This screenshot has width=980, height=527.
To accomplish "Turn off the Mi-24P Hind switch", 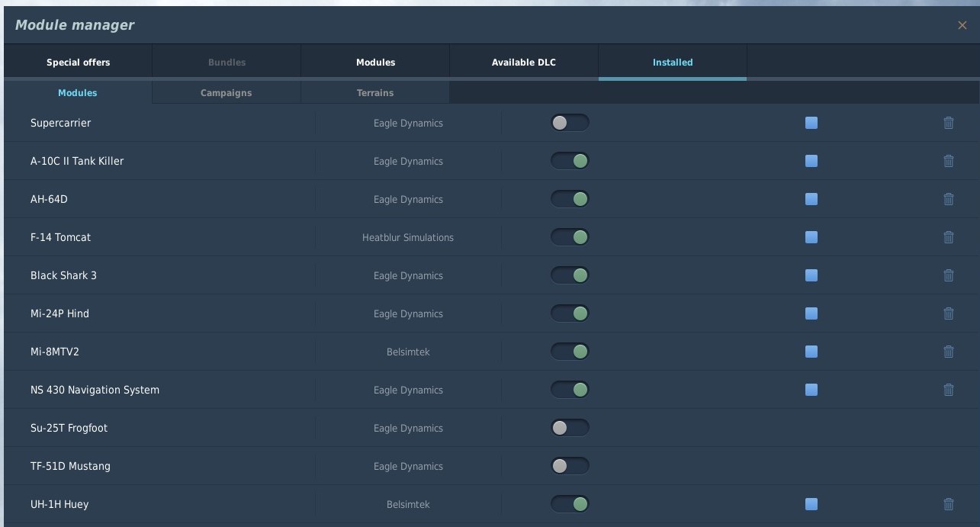I will 570,313.
